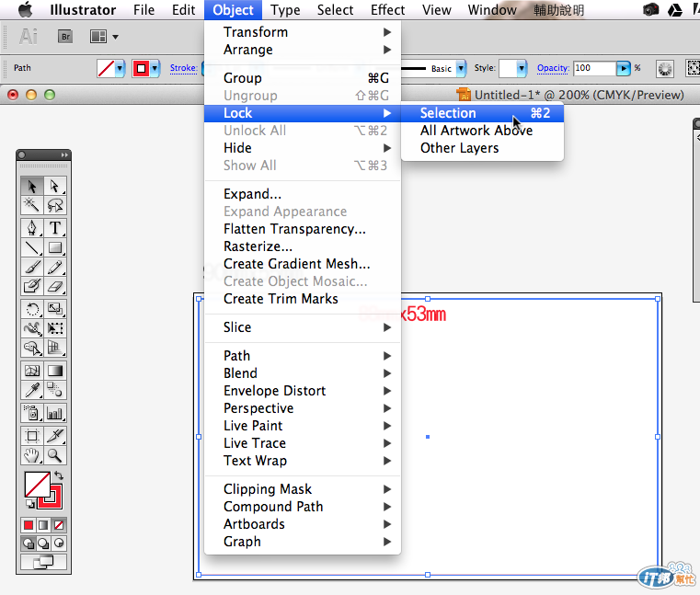700x595 pixels.
Task: Collapse toolbox with double-arrow button
Action: click(x=64, y=154)
